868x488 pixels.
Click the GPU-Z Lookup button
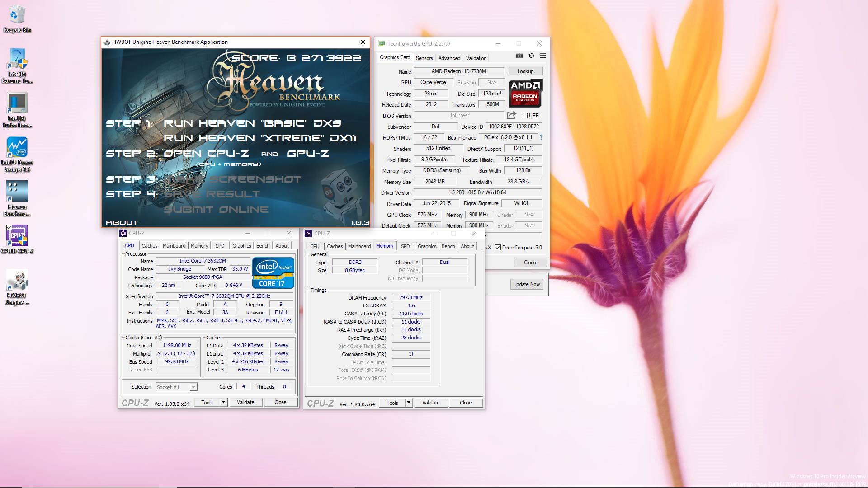525,71
